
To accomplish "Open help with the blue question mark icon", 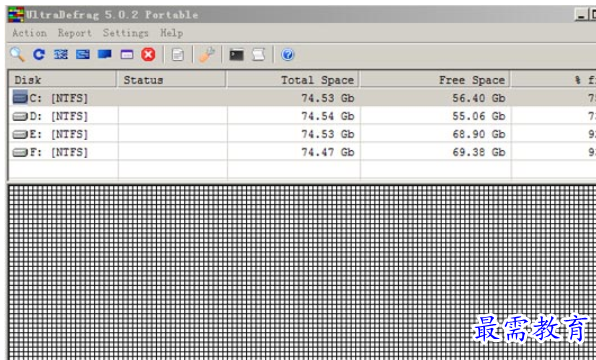I will pyautogui.click(x=288, y=55).
